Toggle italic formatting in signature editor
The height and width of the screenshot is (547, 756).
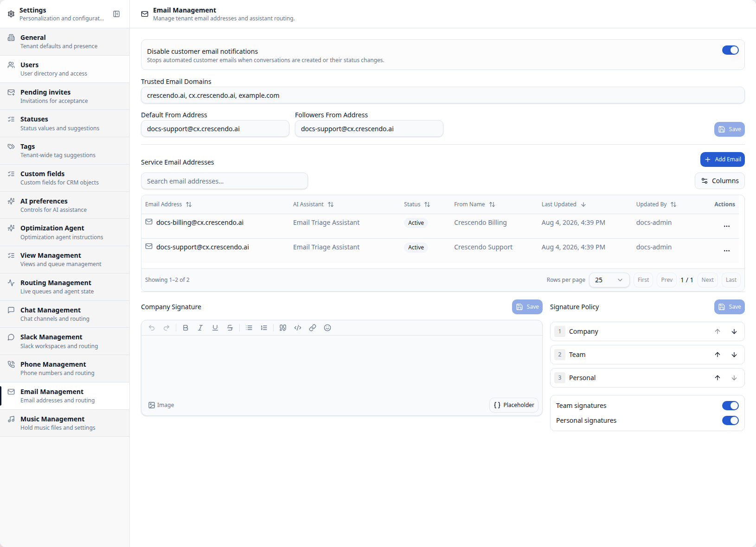[x=200, y=328]
